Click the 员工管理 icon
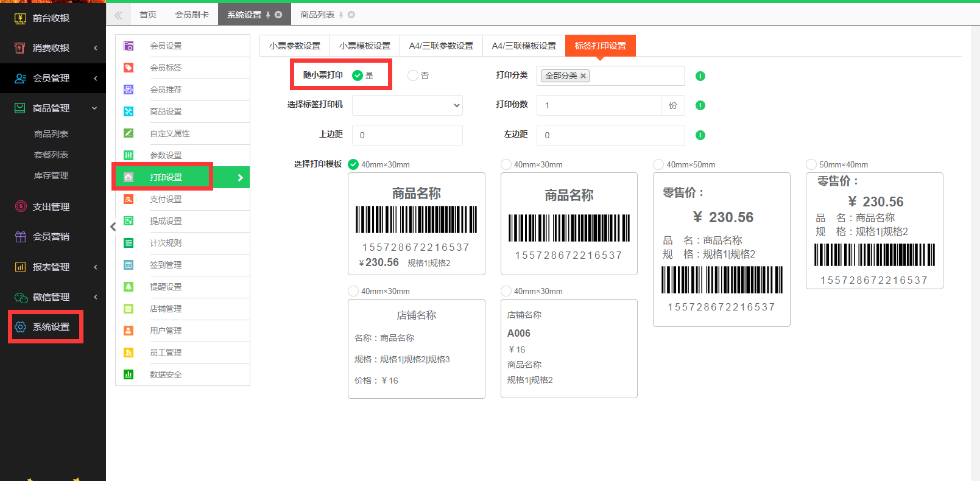This screenshot has width=980, height=481. pyautogui.click(x=129, y=353)
